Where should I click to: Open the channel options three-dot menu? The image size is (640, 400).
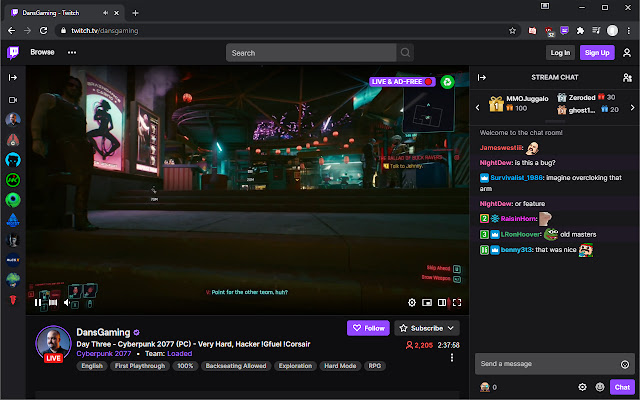[451, 358]
